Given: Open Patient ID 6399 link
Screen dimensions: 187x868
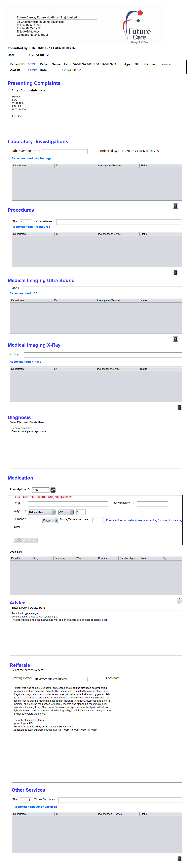Looking at the screenshot, I should click(x=31, y=64).
